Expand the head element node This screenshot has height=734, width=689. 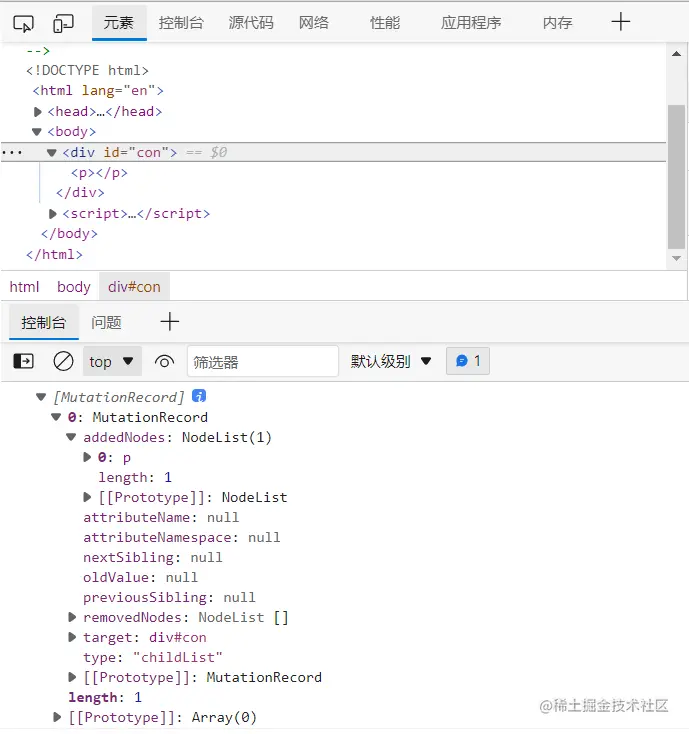coord(38,111)
